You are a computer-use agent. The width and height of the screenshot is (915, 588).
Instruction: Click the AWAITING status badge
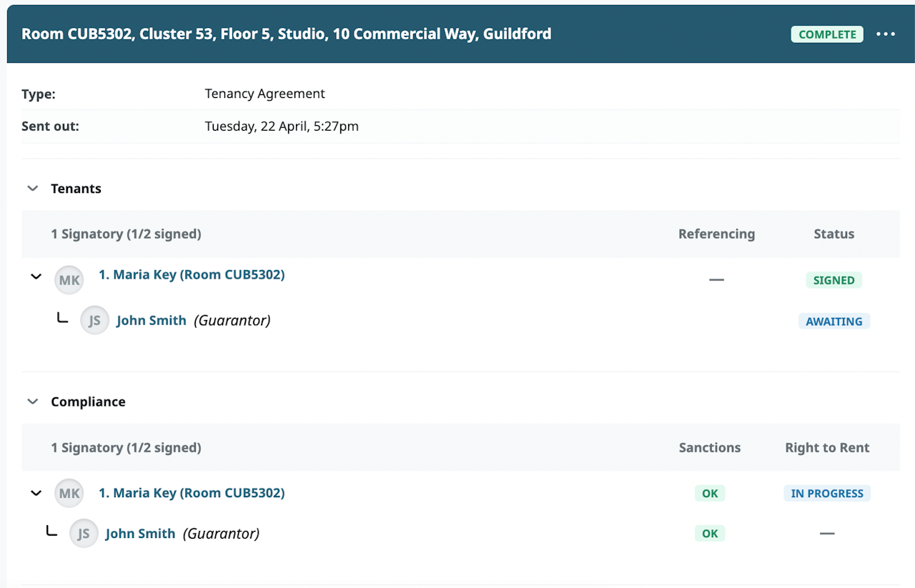click(x=834, y=322)
